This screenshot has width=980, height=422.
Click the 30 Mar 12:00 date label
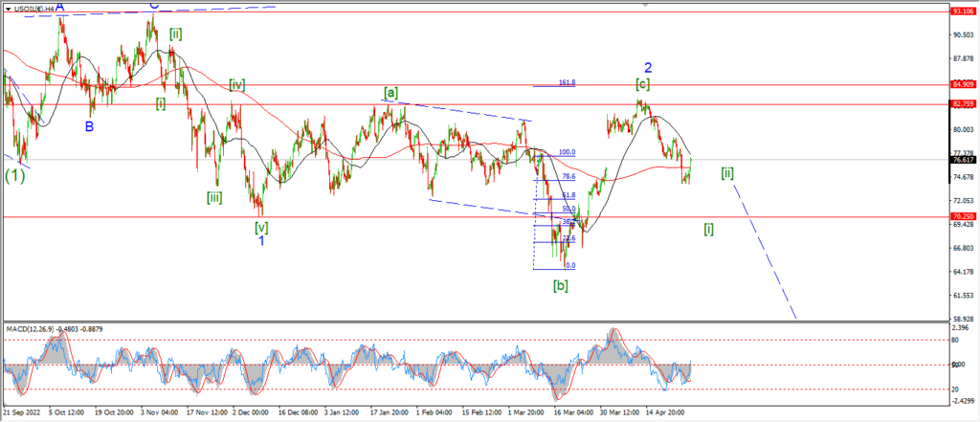pyautogui.click(x=619, y=413)
